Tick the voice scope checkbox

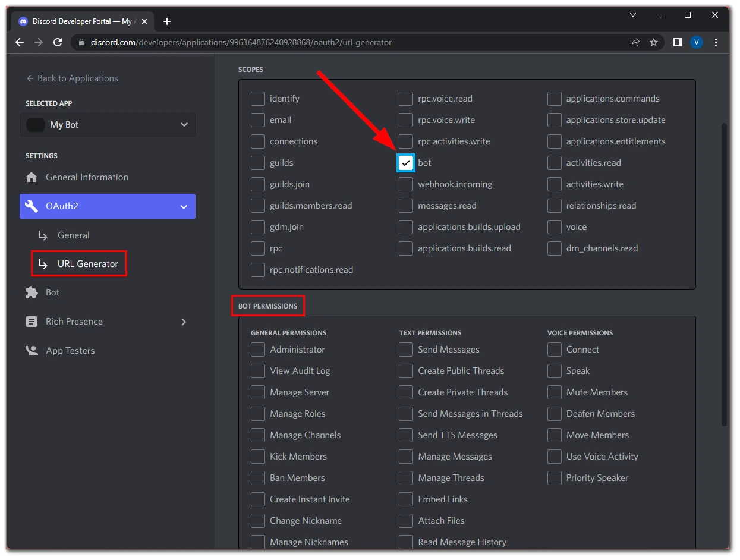click(x=555, y=227)
